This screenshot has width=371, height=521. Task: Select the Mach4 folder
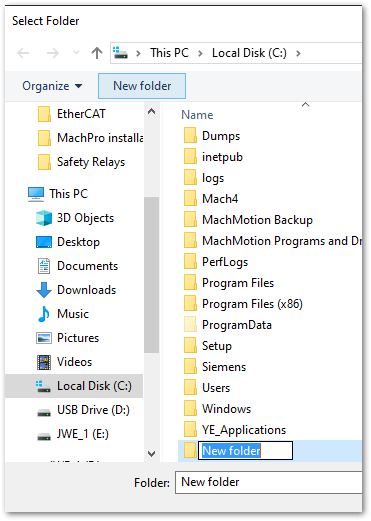click(x=211, y=199)
